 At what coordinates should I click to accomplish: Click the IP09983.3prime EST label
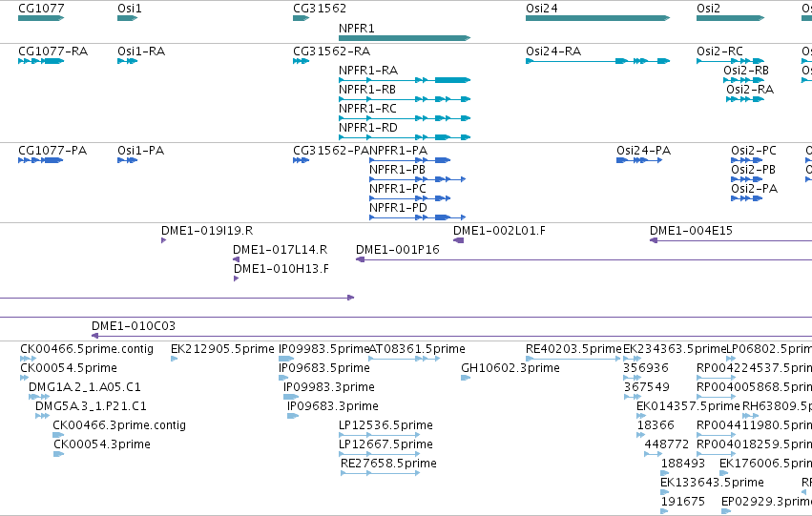coord(329,387)
